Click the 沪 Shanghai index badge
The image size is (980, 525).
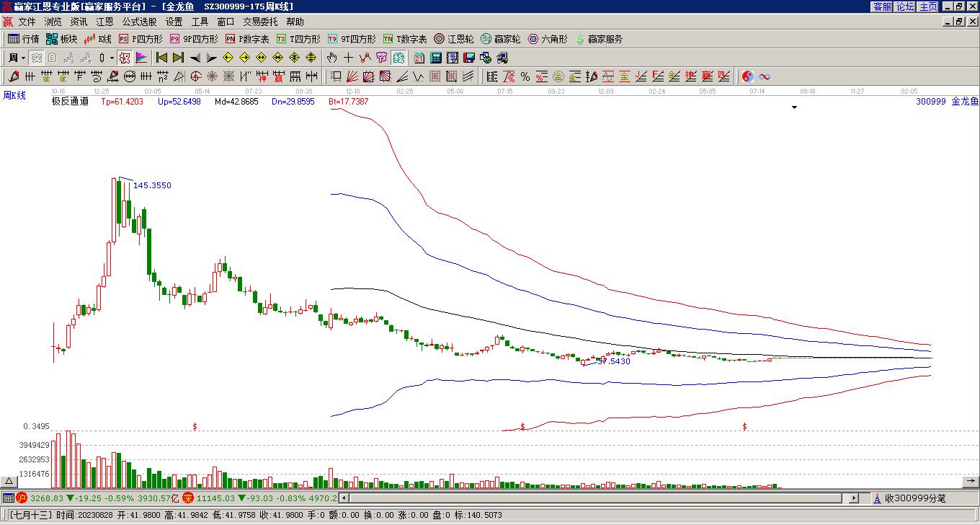click(22, 498)
